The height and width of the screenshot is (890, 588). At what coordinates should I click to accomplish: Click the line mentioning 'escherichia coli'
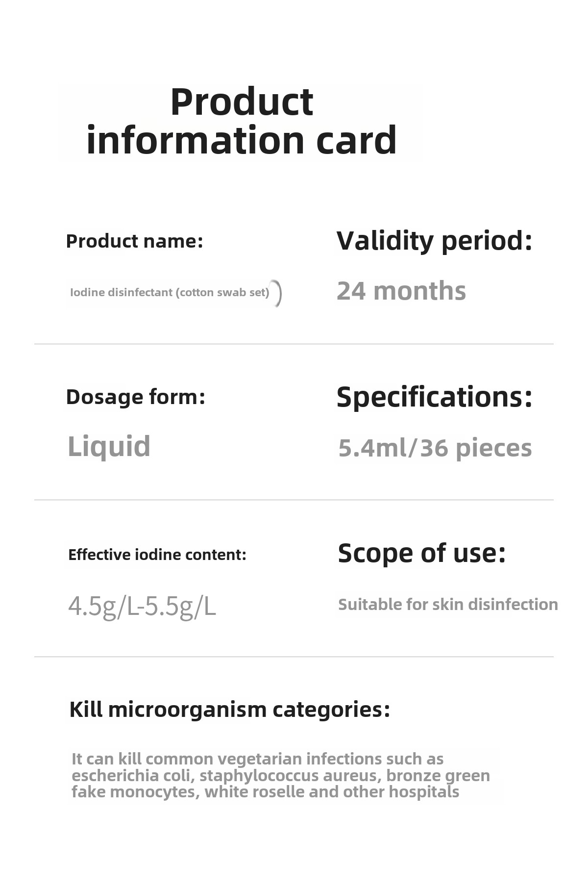click(280, 775)
